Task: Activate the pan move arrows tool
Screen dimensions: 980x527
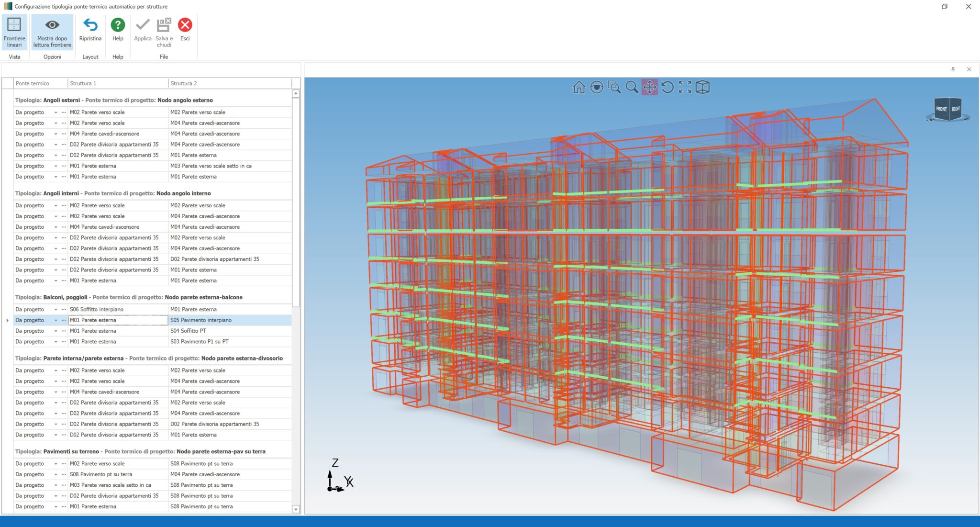Action: coord(649,87)
